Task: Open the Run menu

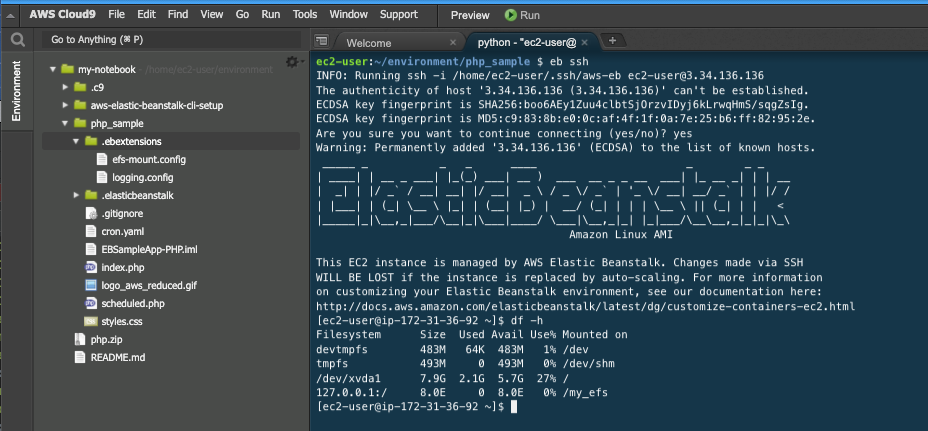Action: click(270, 14)
